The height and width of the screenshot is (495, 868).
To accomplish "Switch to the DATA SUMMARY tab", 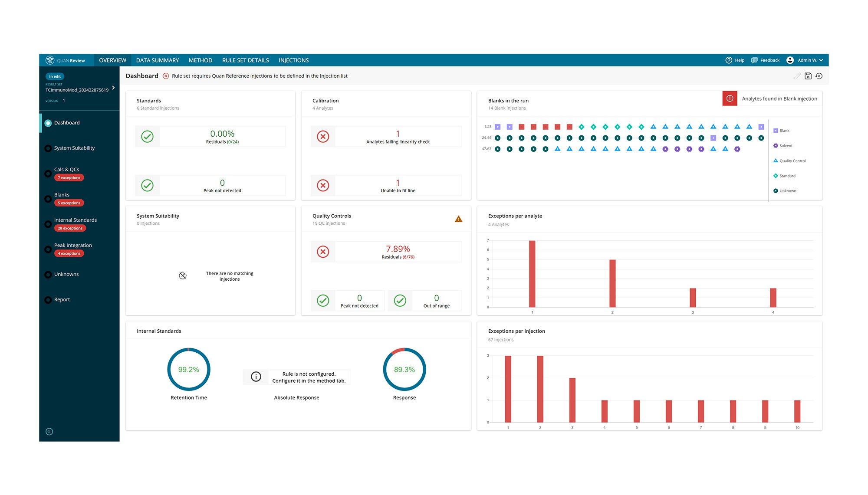I will 157,60.
